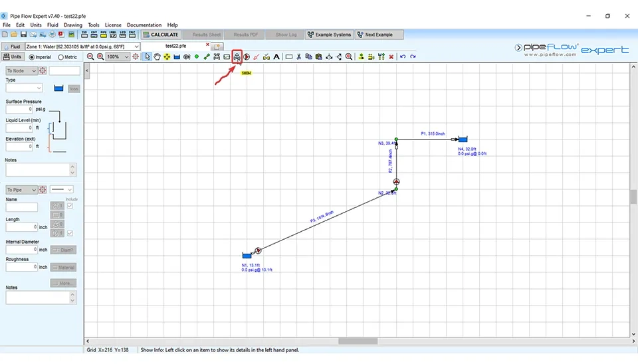Click the zoom out magnifier icon

tap(90, 57)
